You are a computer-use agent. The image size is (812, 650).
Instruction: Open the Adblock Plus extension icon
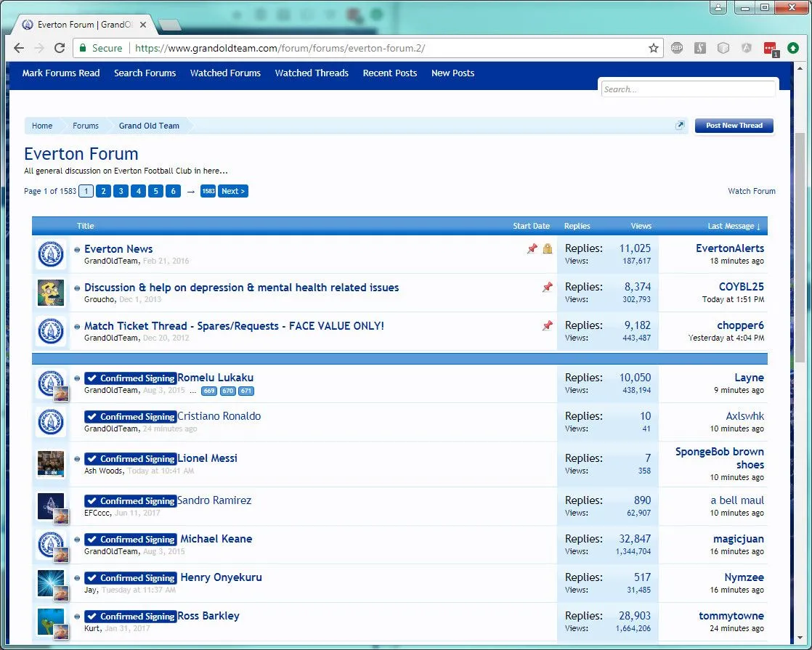point(677,48)
